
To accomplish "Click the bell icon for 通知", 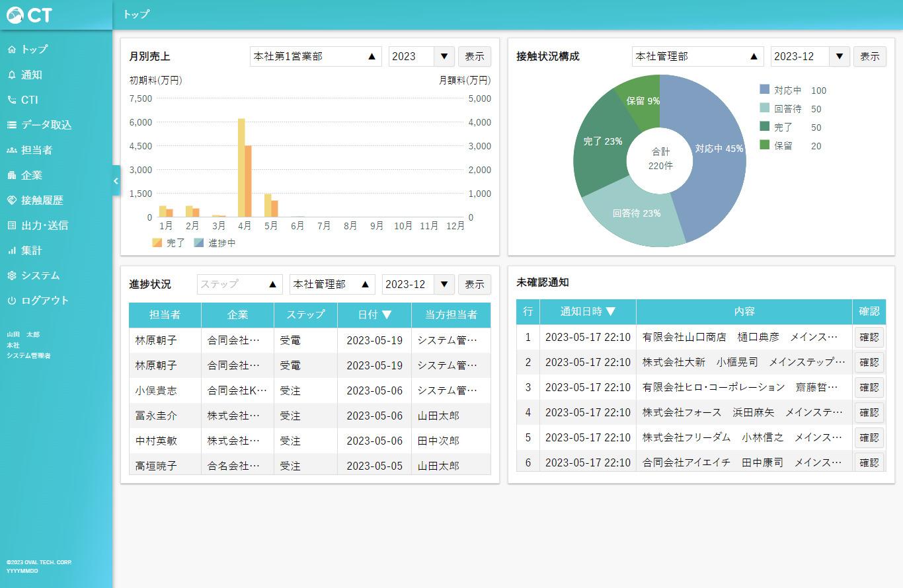I will [x=11, y=75].
